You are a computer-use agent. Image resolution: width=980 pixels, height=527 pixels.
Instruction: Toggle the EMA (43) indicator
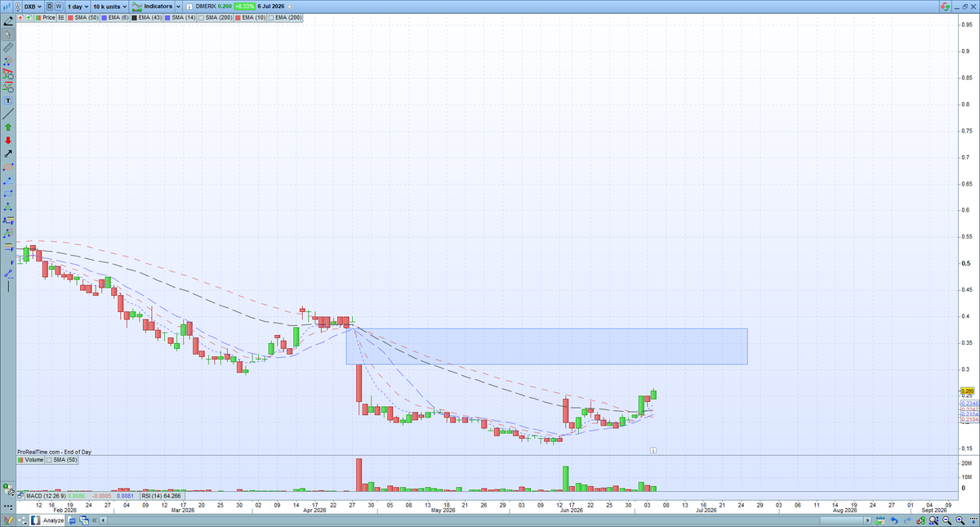[146, 17]
